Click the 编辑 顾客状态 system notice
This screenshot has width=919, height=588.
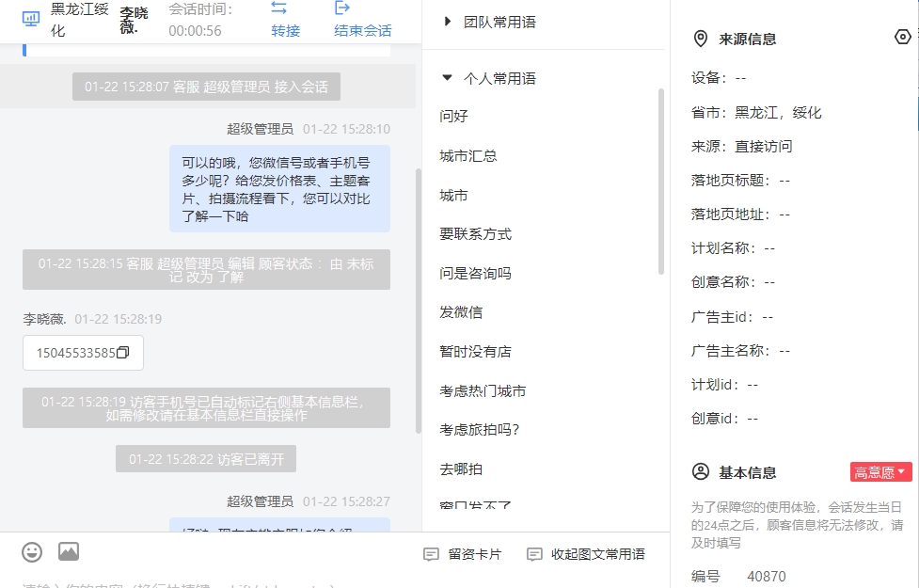(x=206, y=270)
